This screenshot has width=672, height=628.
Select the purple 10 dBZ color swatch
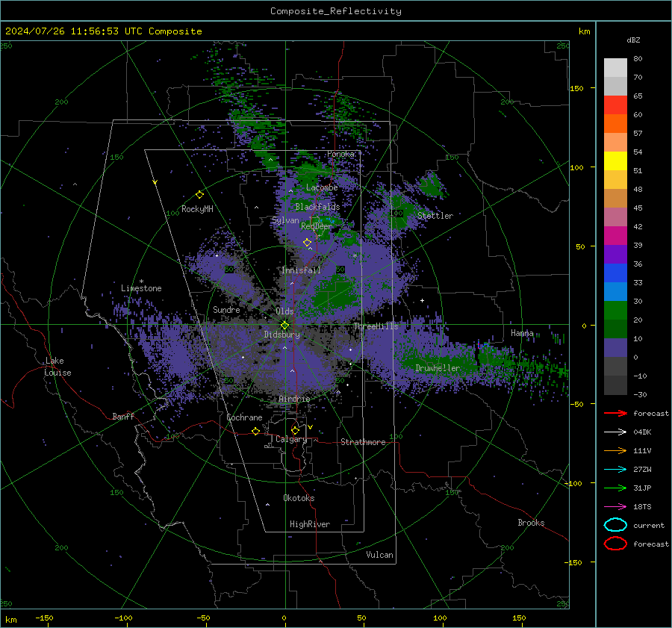point(615,347)
